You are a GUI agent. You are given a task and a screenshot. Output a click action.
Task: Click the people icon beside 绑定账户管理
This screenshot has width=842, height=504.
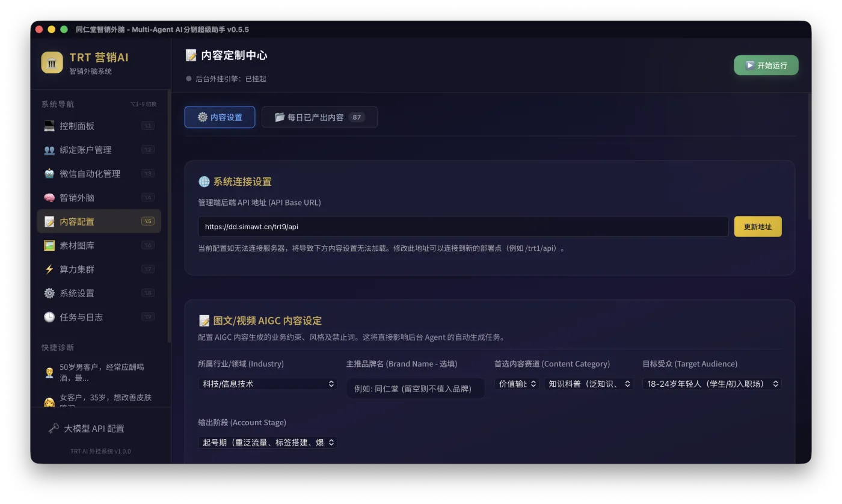pos(49,150)
